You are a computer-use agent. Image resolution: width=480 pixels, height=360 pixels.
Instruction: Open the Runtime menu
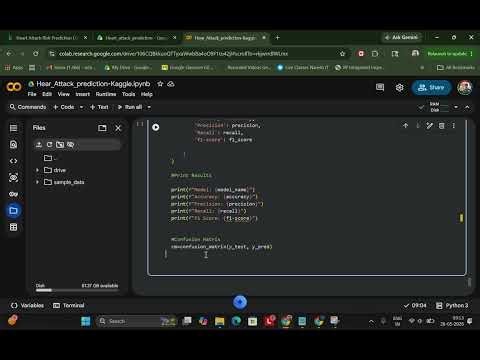point(106,94)
